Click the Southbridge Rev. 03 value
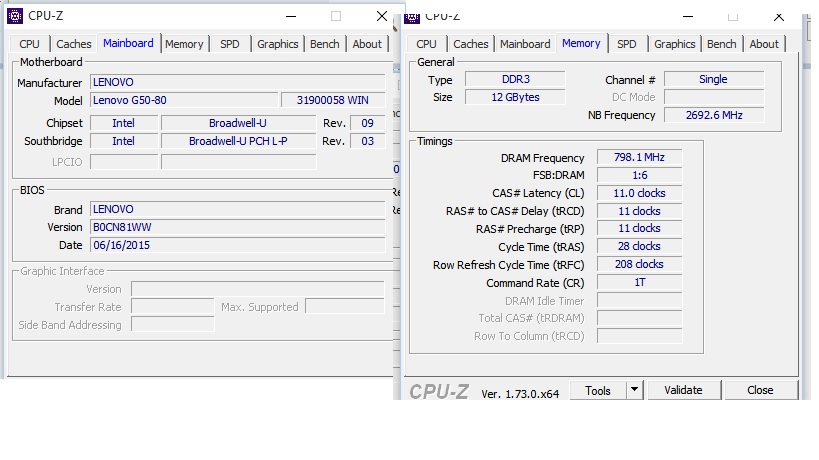The width and height of the screenshot is (819, 460). coord(368,141)
